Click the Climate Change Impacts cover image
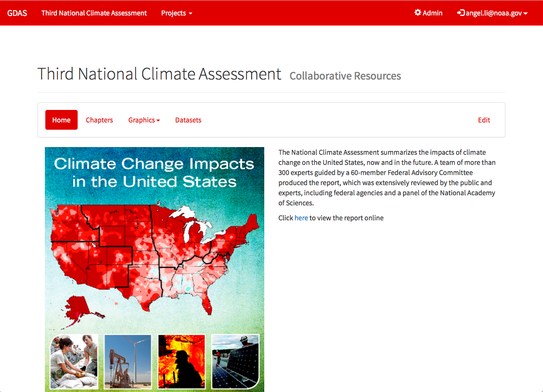Screen dimensions: 543x392 coord(154,270)
